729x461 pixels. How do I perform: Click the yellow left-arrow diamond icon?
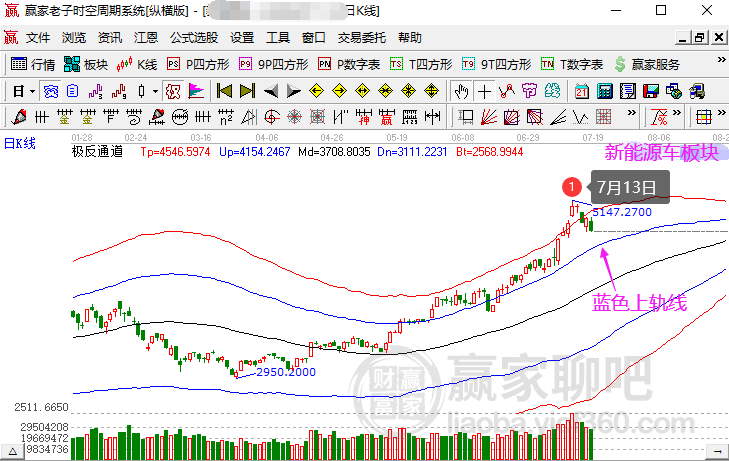pyautogui.click(x=317, y=91)
